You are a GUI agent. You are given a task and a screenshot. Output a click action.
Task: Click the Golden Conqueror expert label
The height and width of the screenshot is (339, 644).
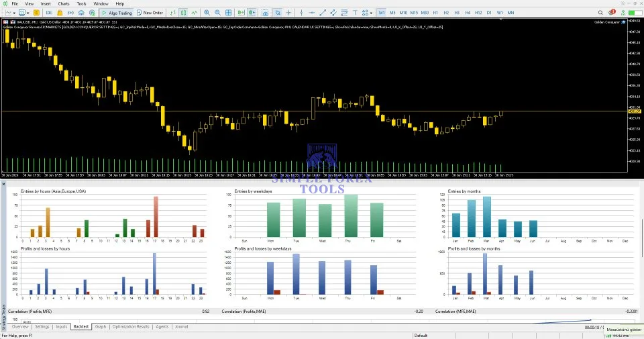606,22
